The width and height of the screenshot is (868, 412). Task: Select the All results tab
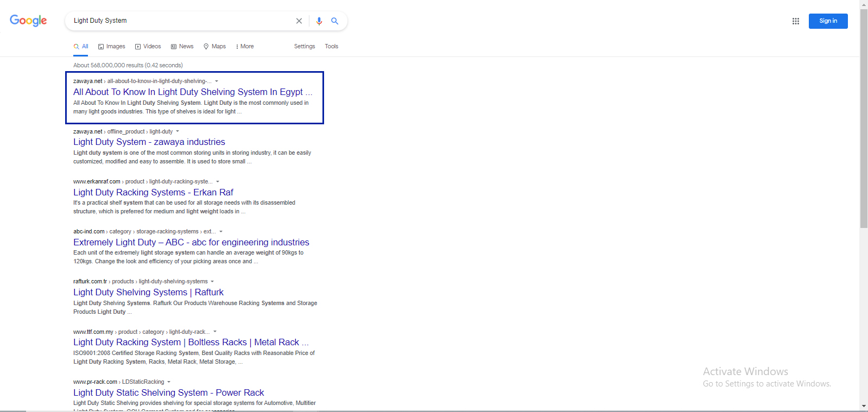(x=81, y=47)
